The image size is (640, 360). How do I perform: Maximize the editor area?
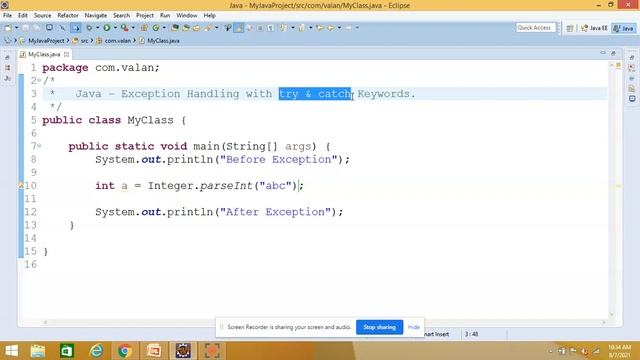[x=613, y=53]
